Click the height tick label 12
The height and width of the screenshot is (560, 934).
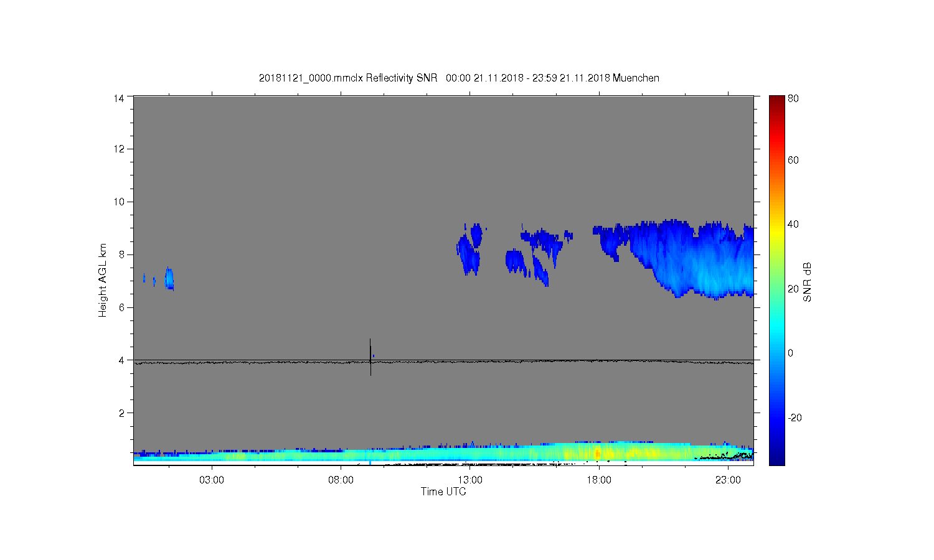pos(119,149)
